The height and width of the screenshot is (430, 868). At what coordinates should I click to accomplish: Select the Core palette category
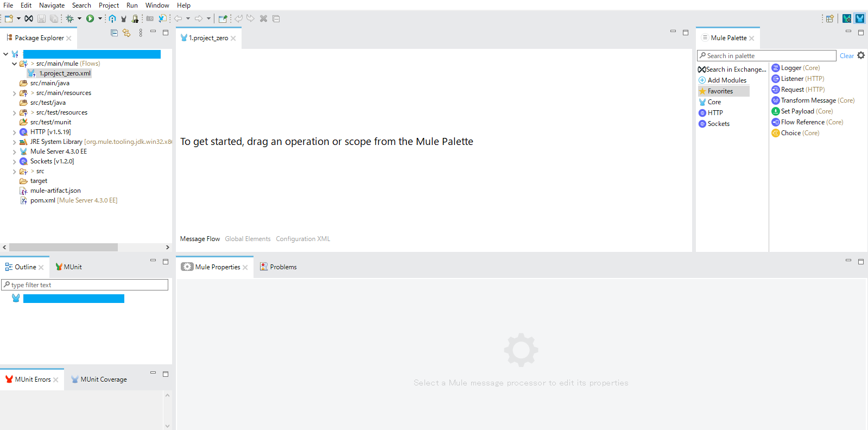click(x=710, y=102)
